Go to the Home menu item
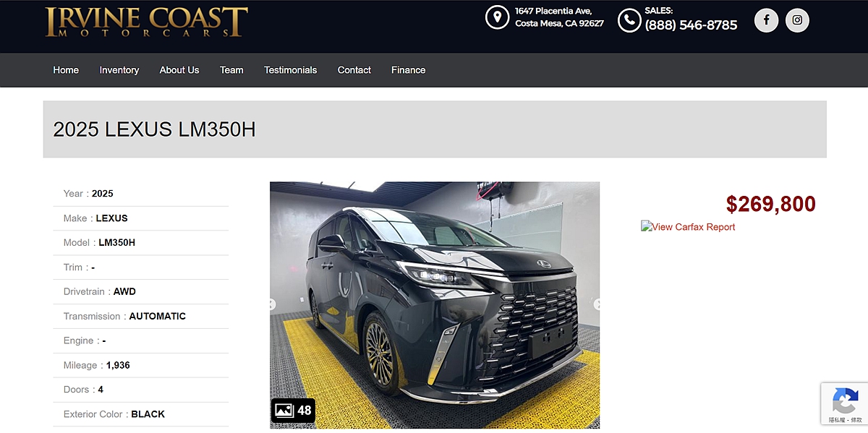This screenshot has height=433, width=868. 66,70
